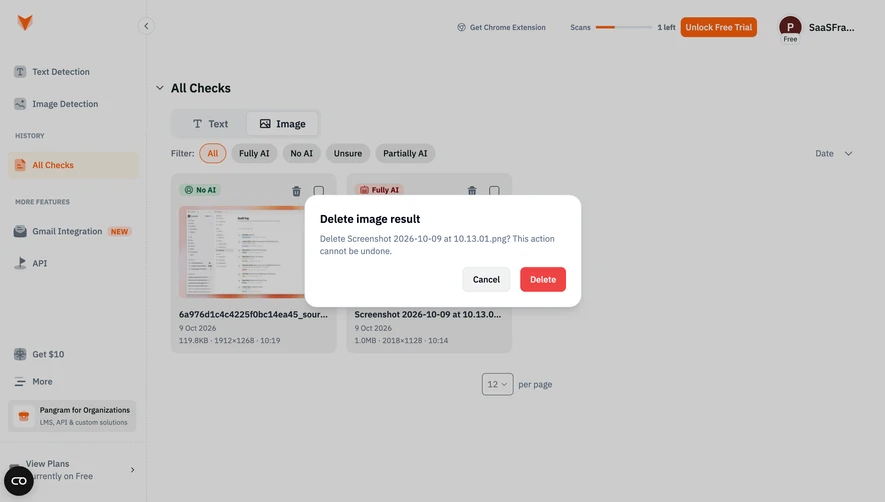Click the NEW badge beside Gmail Integration
The height and width of the screenshot is (502, 885).
119,232
